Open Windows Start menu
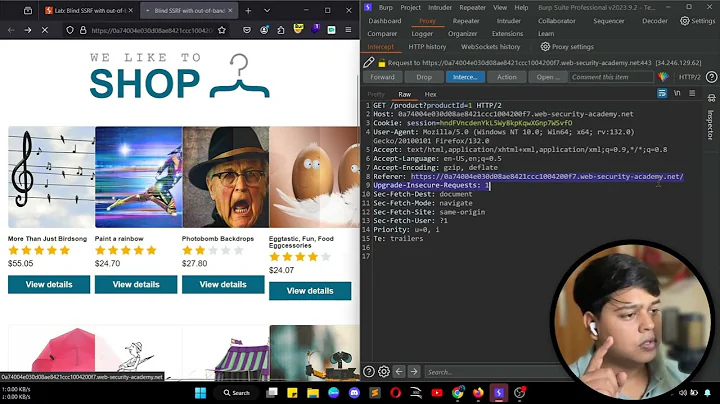720x404 pixels. [201, 393]
